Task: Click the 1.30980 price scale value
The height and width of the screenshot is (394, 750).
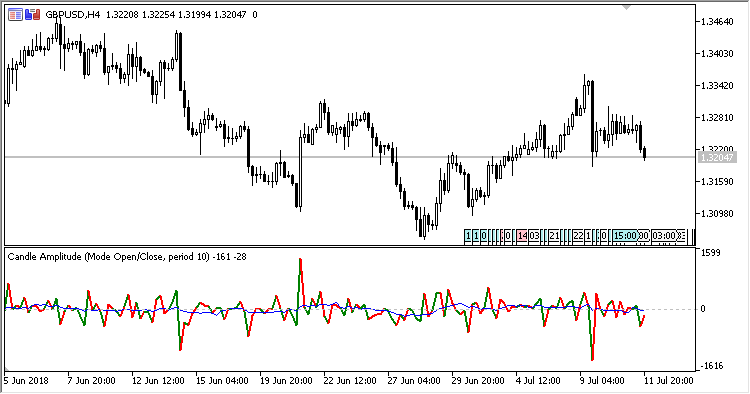Action: pyautogui.click(x=717, y=214)
